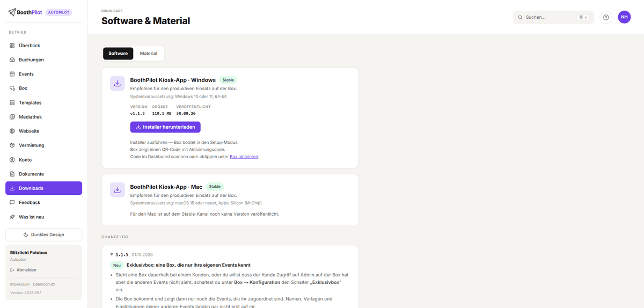Click the Mac Kiosk-App download icon tile
Viewport: 644px width, 308px height.
(x=118, y=190)
